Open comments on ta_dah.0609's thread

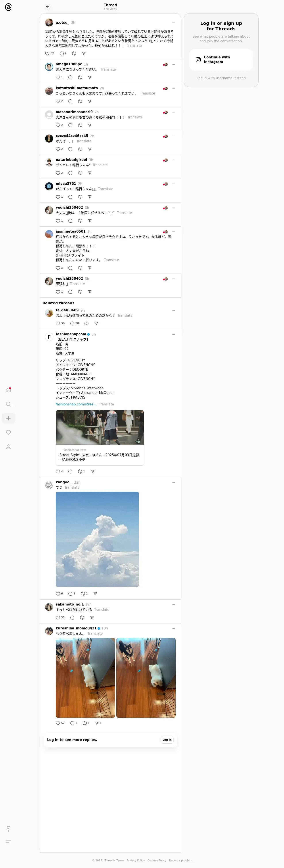(75, 323)
